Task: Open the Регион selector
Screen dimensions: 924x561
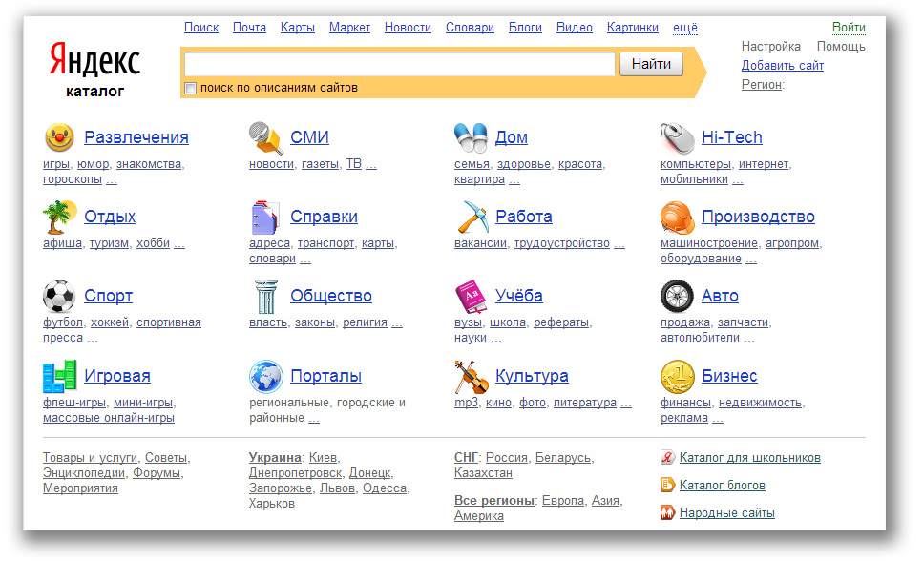Action: point(762,84)
